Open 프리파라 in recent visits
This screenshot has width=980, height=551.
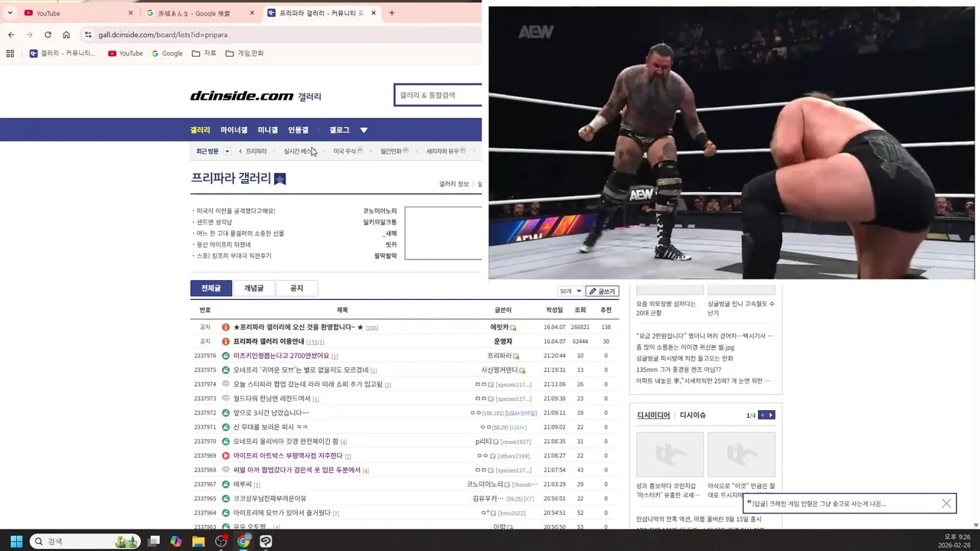click(256, 152)
